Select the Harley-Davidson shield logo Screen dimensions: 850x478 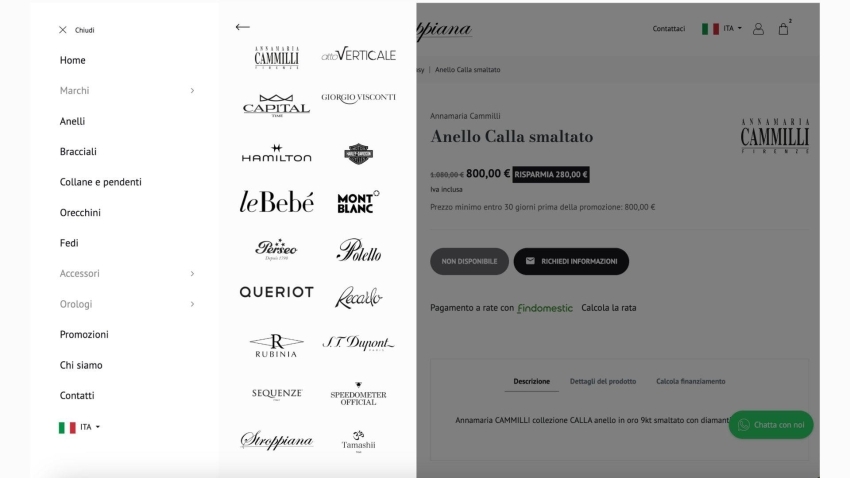click(x=358, y=154)
